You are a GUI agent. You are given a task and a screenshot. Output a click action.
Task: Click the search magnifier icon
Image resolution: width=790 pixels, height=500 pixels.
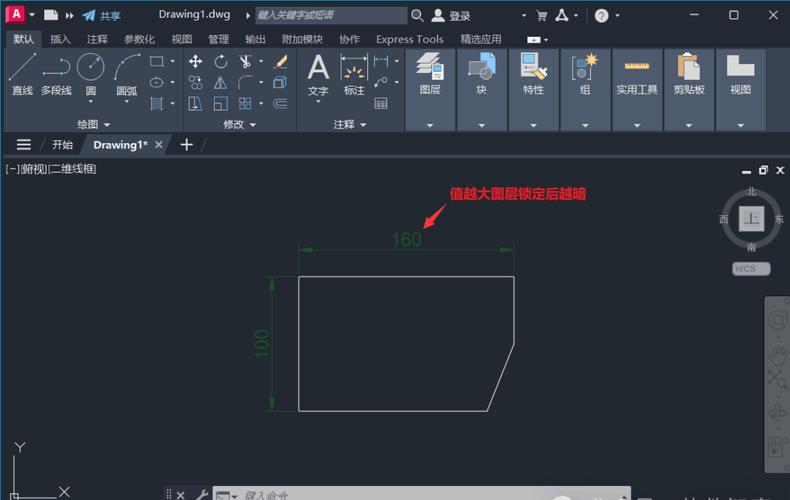click(417, 16)
